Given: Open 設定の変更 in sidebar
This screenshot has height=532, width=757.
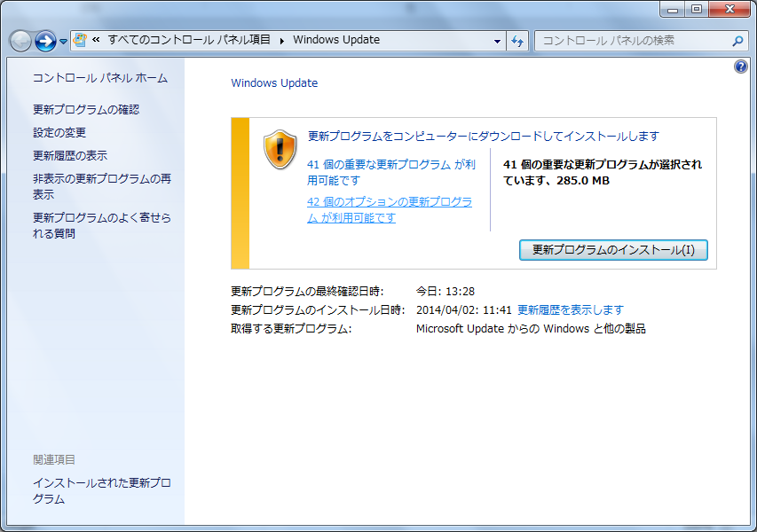Looking at the screenshot, I should pyautogui.click(x=59, y=133).
